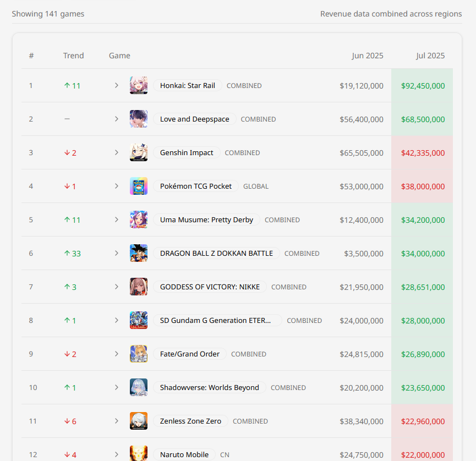Click the CN region tag for Naruto Mobile

point(225,454)
